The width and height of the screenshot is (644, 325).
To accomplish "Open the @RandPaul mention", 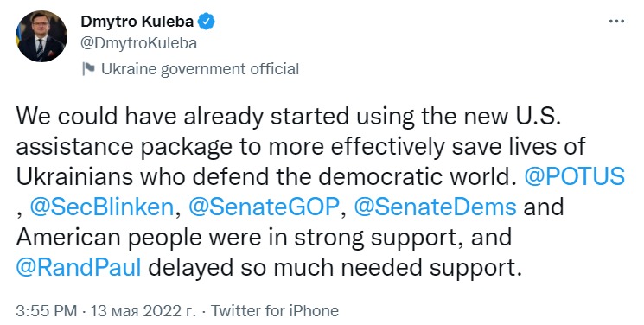I will [79, 267].
